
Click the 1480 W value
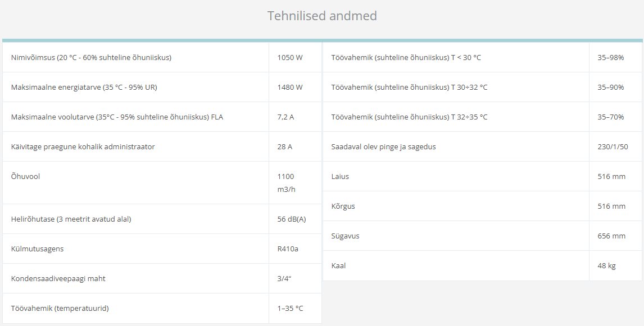tap(290, 88)
